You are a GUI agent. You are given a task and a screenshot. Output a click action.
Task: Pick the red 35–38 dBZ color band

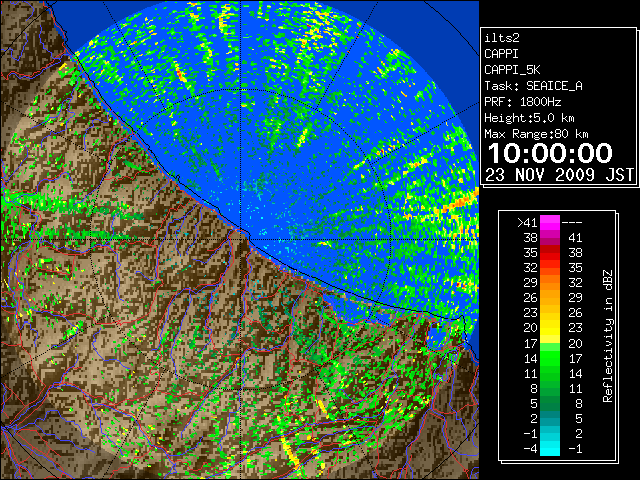[x=550, y=253]
